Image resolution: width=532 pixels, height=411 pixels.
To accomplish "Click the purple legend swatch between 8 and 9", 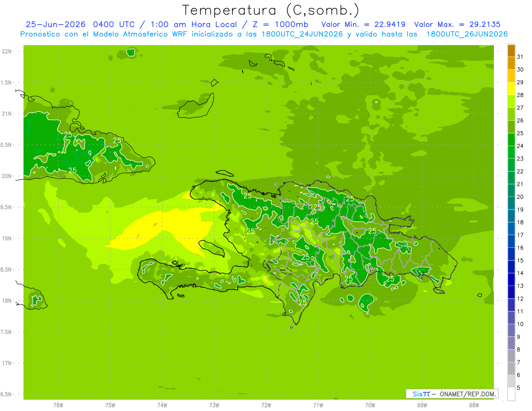I will pyautogui.click(x=512, y=343).
